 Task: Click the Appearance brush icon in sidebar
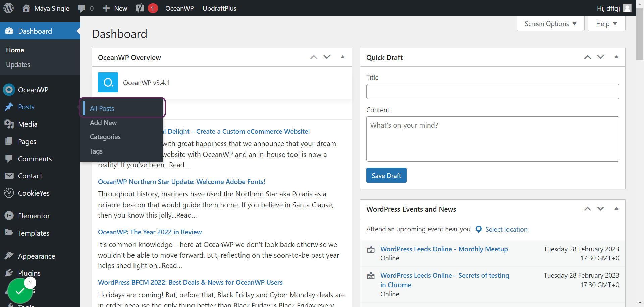click(9, 256)
